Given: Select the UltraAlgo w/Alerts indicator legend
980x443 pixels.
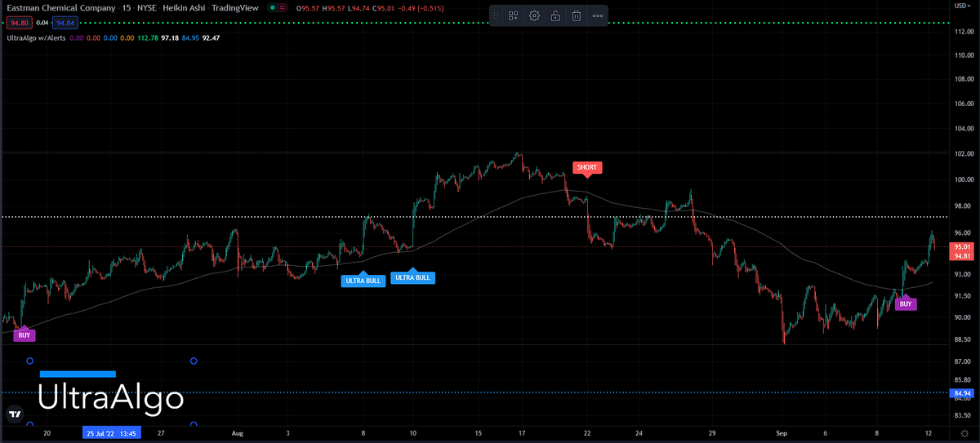Looking at the screenshot, I should [x=34, y=38].
